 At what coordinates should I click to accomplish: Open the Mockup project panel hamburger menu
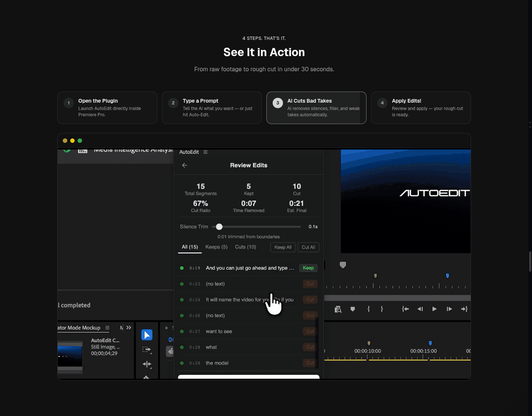108,328
